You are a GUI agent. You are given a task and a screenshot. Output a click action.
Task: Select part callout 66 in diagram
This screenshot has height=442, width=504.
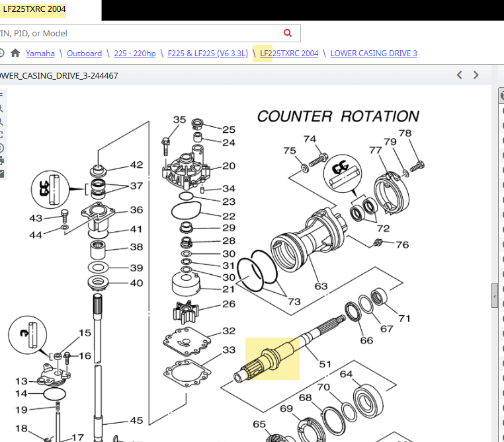coord(366,340)
